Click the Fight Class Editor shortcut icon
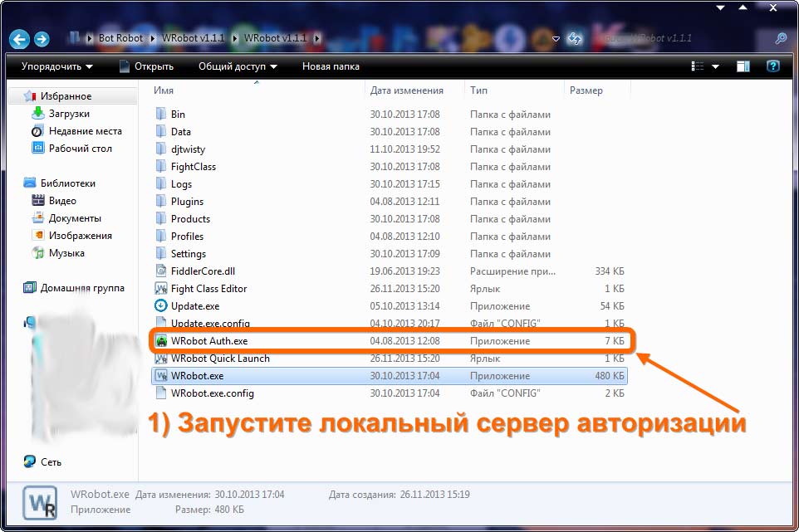This screenshot has width=799, height=532. point(161,288)
